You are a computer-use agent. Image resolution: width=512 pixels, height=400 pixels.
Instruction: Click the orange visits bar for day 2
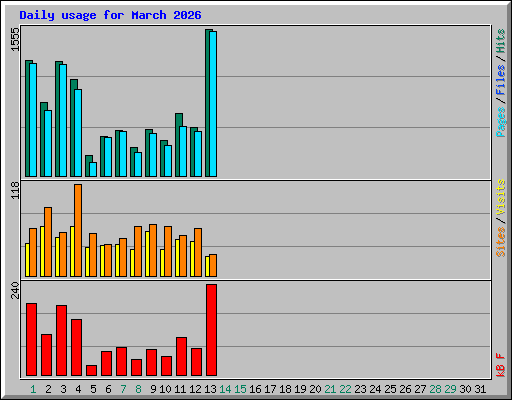tap(48, 242)
